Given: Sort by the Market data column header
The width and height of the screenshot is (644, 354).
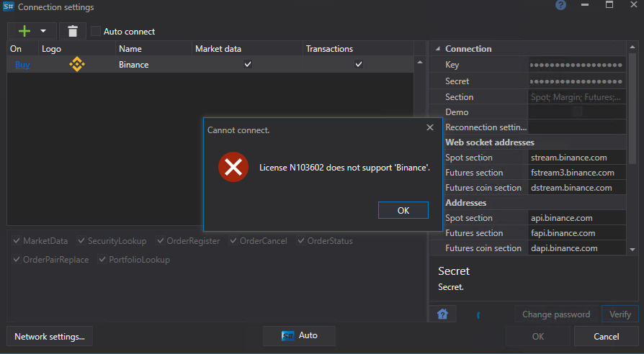Looking at the screenshot, I should (x=247, y=49).
